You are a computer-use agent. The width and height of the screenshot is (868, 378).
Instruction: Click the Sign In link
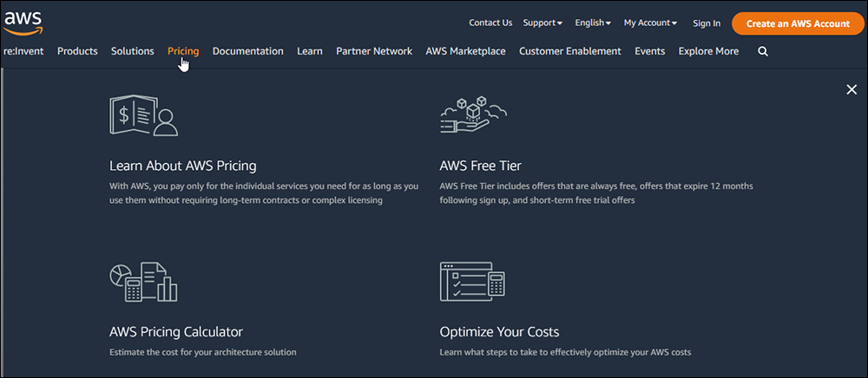pos(707,23)
